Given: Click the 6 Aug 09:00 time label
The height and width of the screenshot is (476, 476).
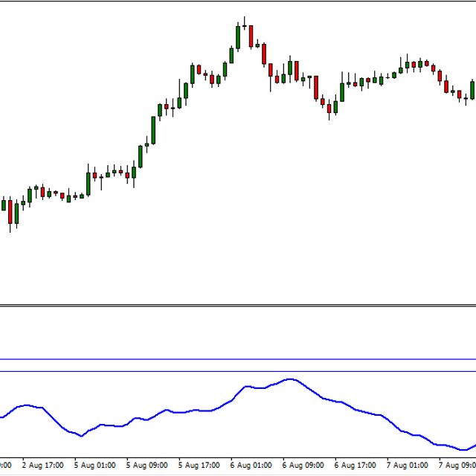Looking at the screenshot, I should coord(303,466).
